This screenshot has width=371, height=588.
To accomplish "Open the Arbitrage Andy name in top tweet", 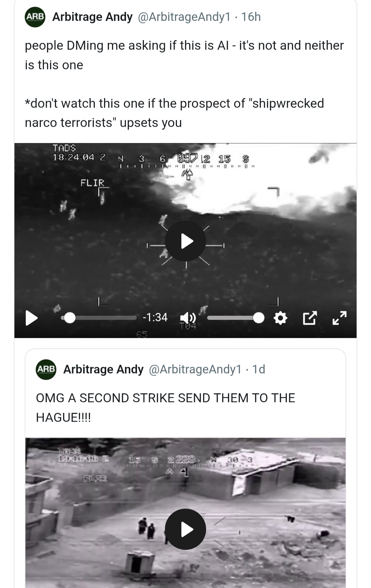I will (92, 17).
